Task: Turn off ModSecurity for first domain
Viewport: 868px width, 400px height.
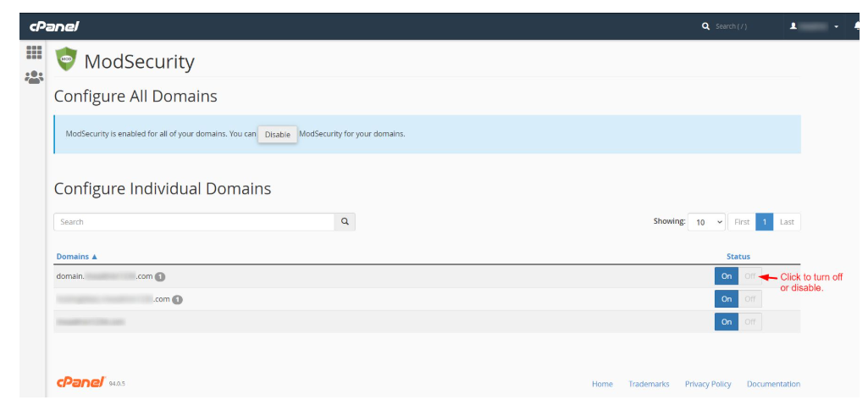Action: [749, 276]
